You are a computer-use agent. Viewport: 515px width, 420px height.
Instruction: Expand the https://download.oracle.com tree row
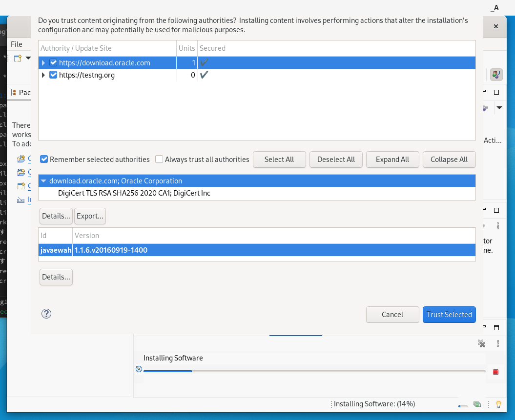43,62
